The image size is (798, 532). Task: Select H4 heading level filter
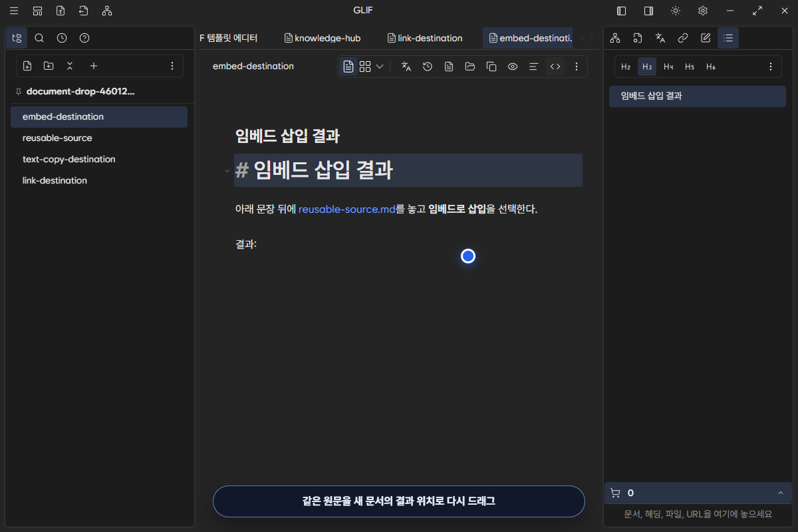point(668,66)
